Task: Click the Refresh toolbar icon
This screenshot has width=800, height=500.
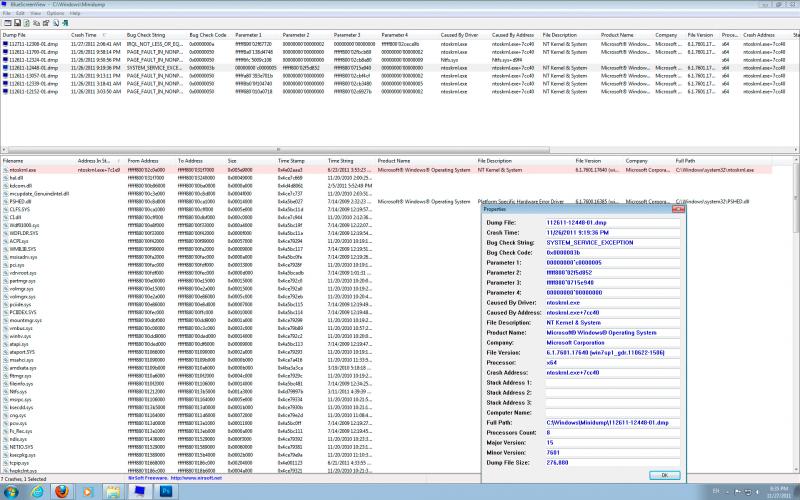Action: pos(27,23)
